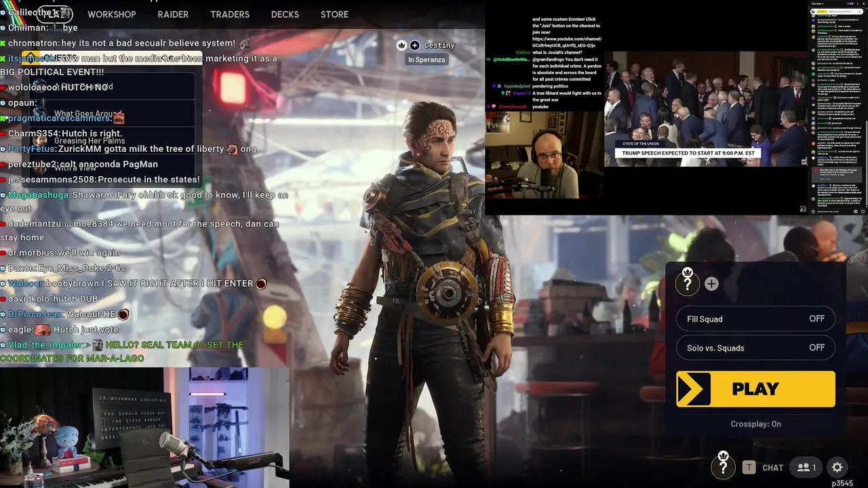Switch to the RAIDER tab
The width and height of the screenshot is (868, 488).
[x=173, y=14]
